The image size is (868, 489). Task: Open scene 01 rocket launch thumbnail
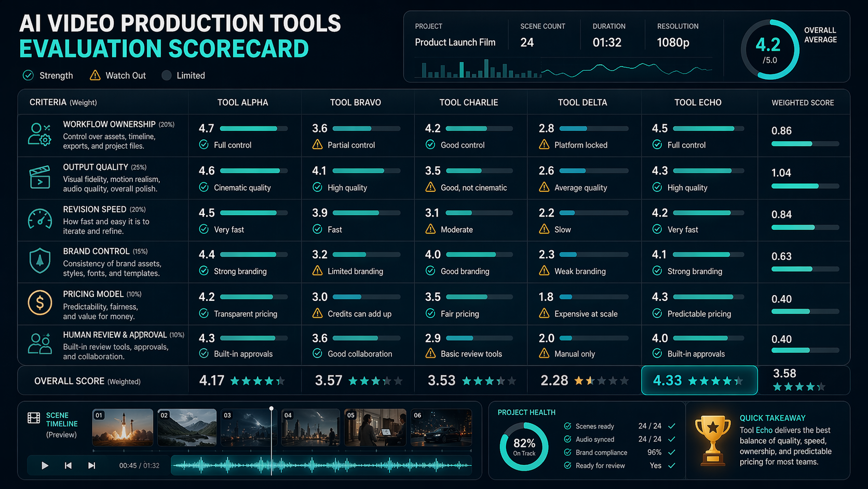tap(123, 427)
